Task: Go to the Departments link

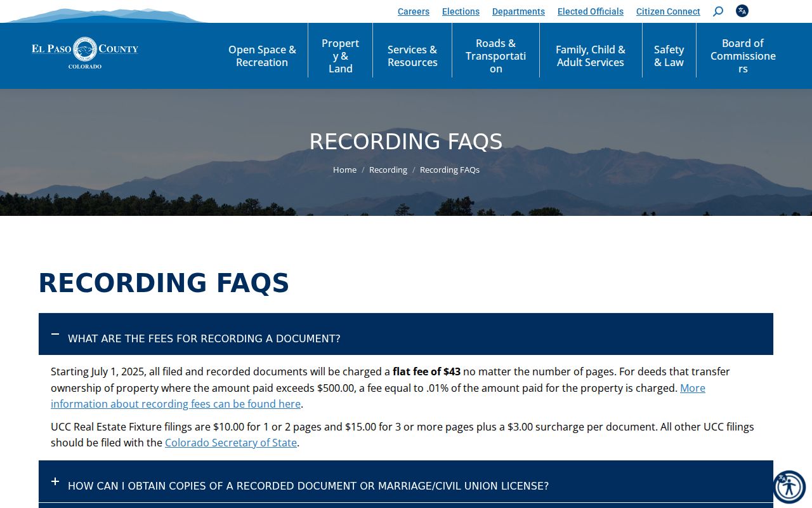Action: 518,11
